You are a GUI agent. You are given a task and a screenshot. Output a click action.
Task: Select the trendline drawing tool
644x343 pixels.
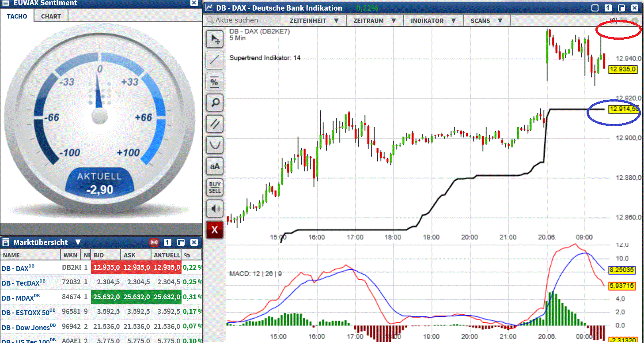point(214,60)
